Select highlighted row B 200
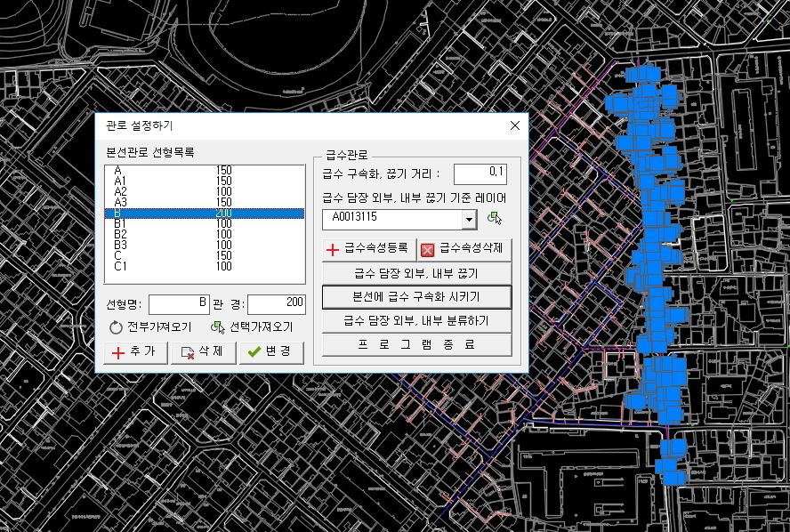Image resolution: width=790 pixels, height=532 pixels. [x=205, y=214]
